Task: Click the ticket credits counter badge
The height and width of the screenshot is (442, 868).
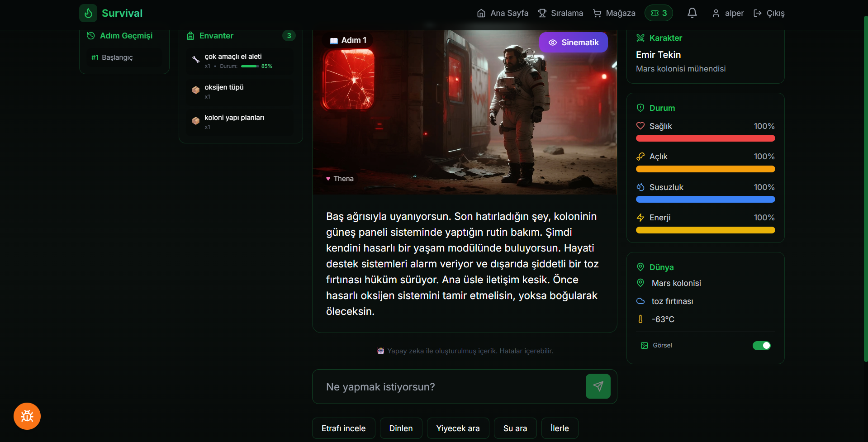Action: 659,13
